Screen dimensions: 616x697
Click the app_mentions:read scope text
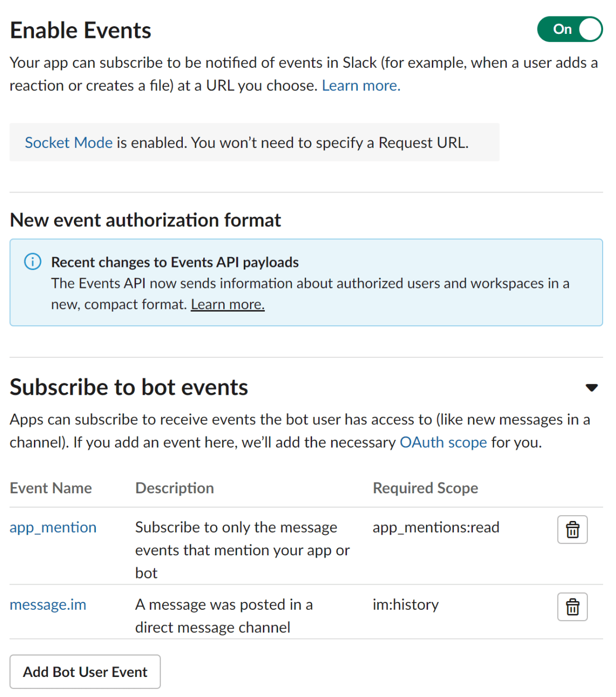point(436,527)
